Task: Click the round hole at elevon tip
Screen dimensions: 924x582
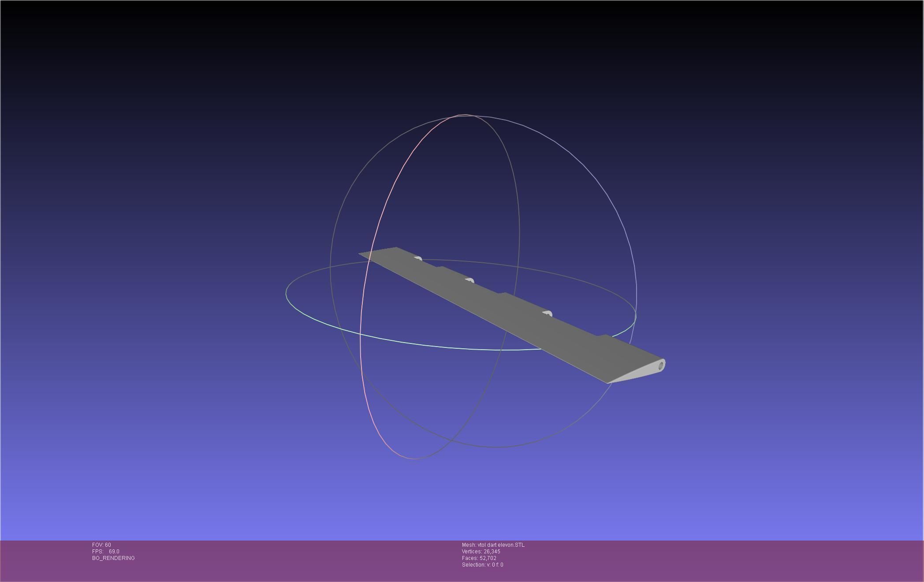Action: (x=661, y=365)
